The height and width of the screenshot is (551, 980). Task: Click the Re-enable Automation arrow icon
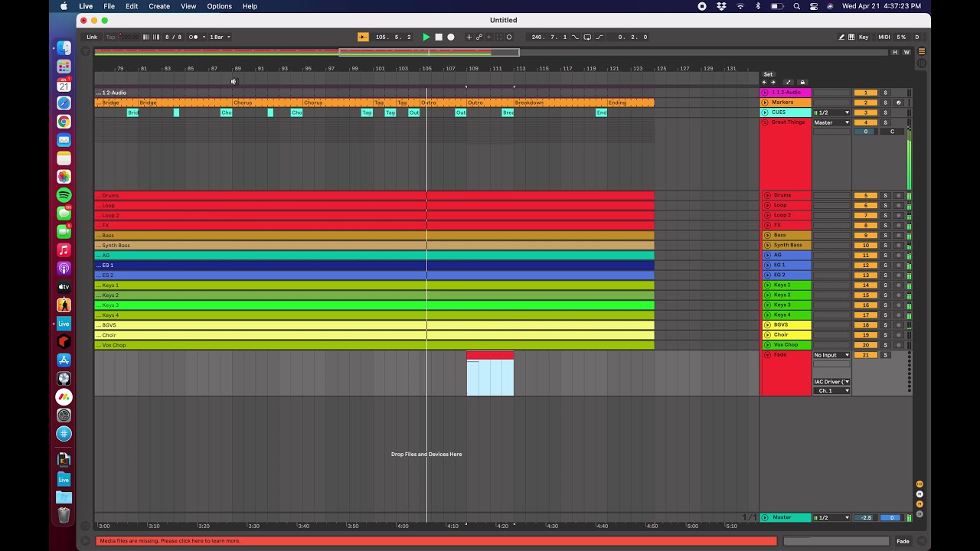click(488, 37)
